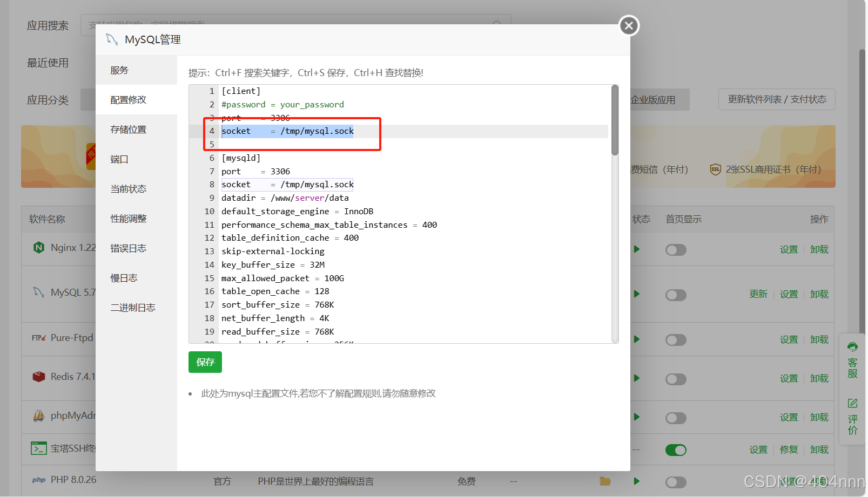Click the phpMyAdmin sailboat icon
The width and height of the screenshot is (868, 497).
pyautogui.click(x=39, y=416)
